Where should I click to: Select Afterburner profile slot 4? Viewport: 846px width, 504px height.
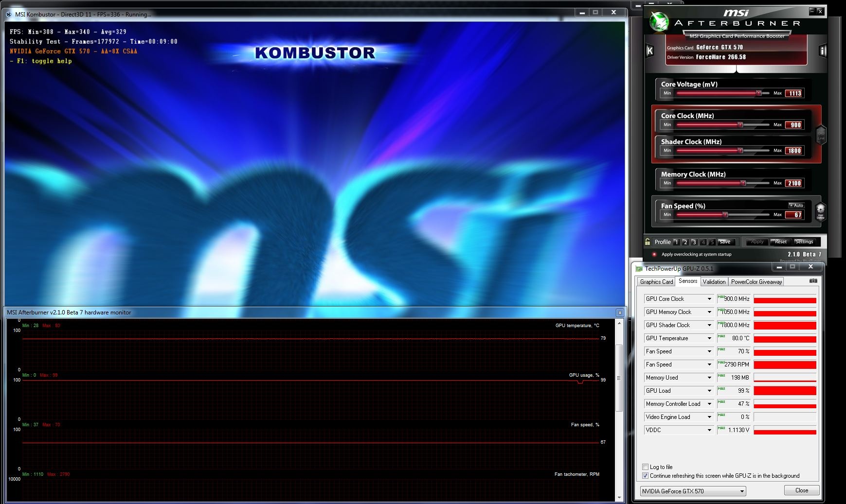pyautogui.click(x=703, y=242)
